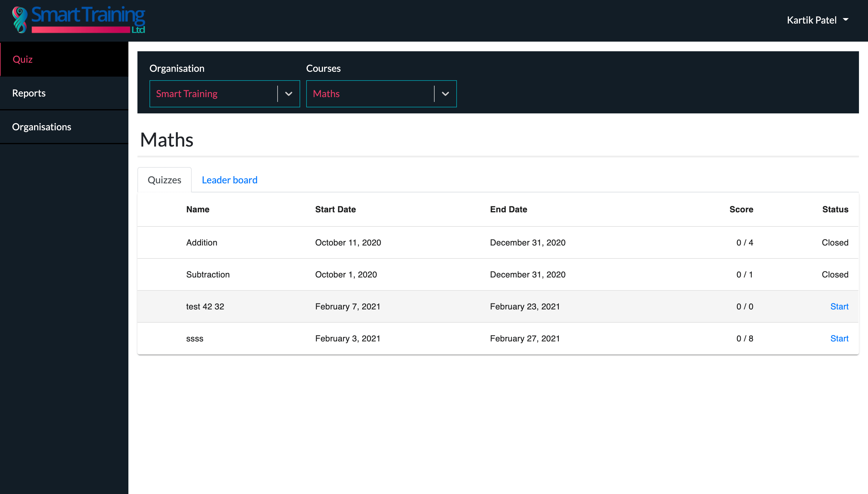Click the caret beside Kartik Patel
The image size is (868, 494).
point(846,20)
